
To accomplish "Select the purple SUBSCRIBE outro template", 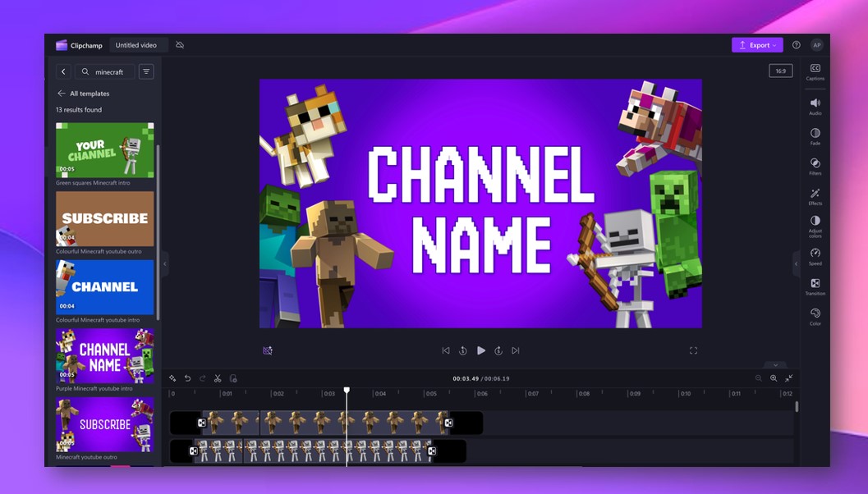I will 104,424.
